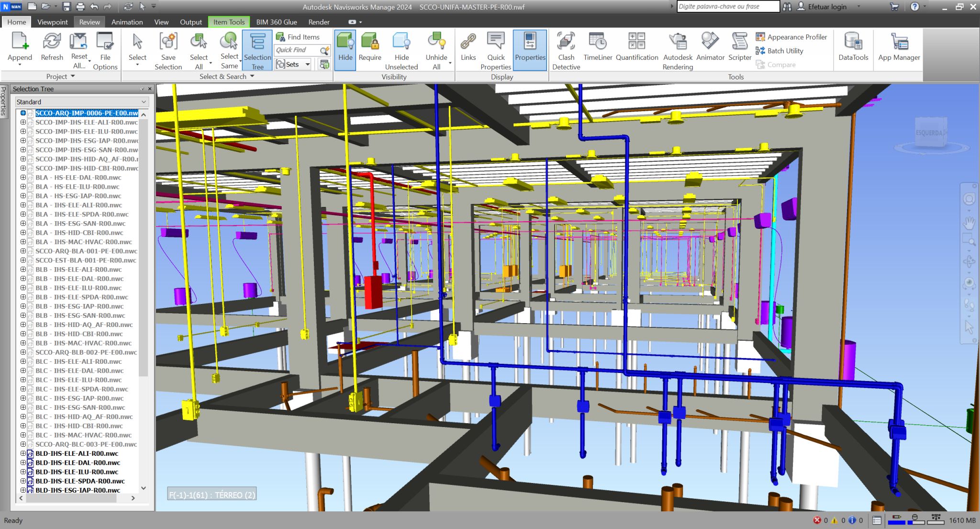Expand the BLA - IHS-MAC-HVAC-R00.nwc tree node

pos(23,242)
